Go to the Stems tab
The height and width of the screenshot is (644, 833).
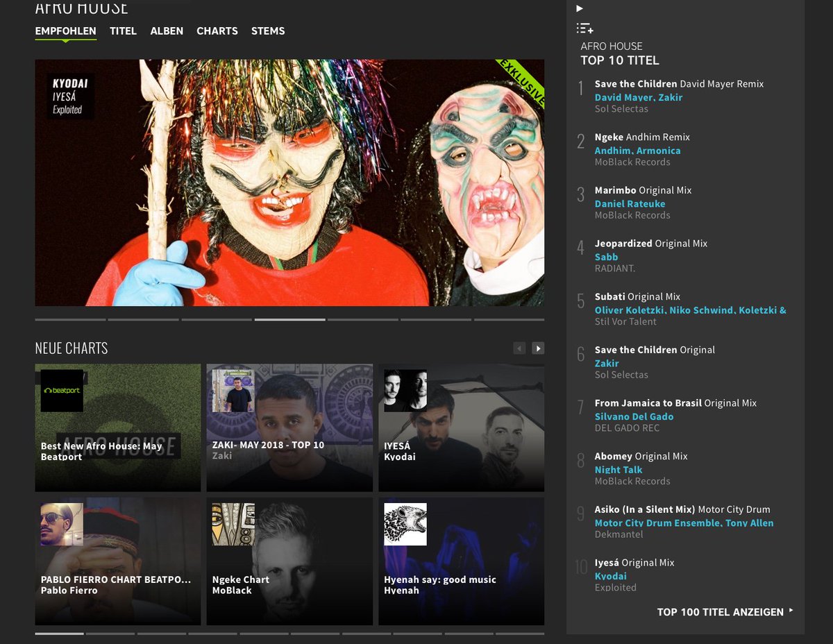(x=268, y=31)
